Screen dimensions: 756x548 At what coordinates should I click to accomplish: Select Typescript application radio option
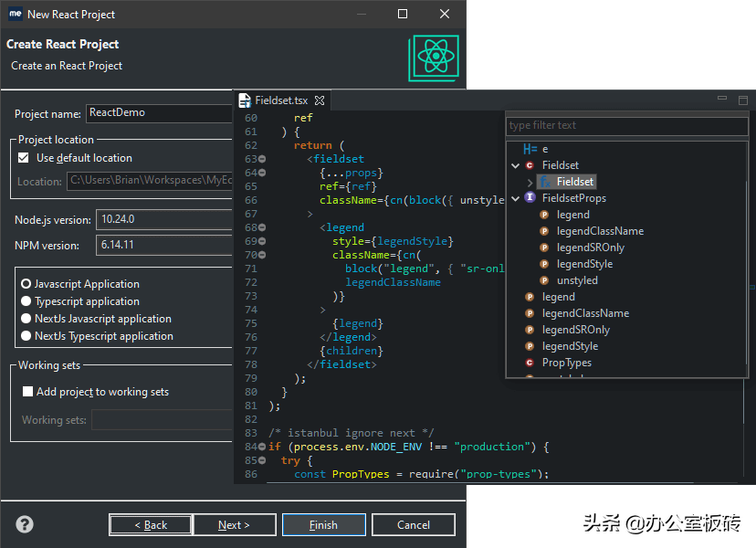click(26, 301)
